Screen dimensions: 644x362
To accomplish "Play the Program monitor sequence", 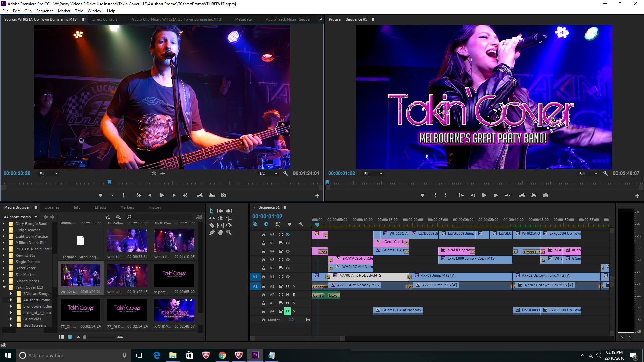I will 484,195.
